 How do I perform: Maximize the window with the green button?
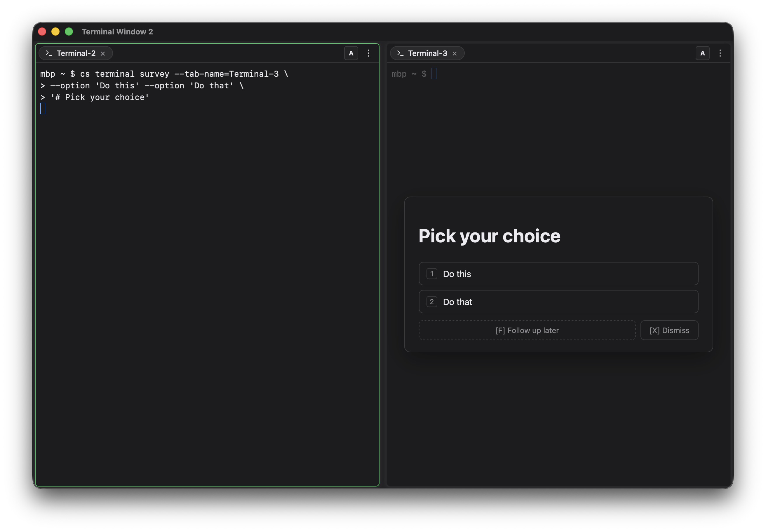pyautogui.click(x=69, y=32)
